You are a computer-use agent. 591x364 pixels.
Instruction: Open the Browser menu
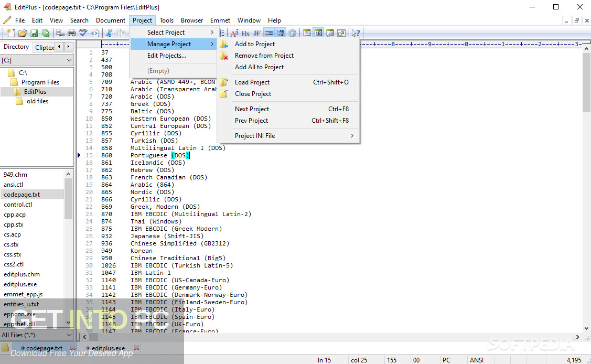(192, 20)
